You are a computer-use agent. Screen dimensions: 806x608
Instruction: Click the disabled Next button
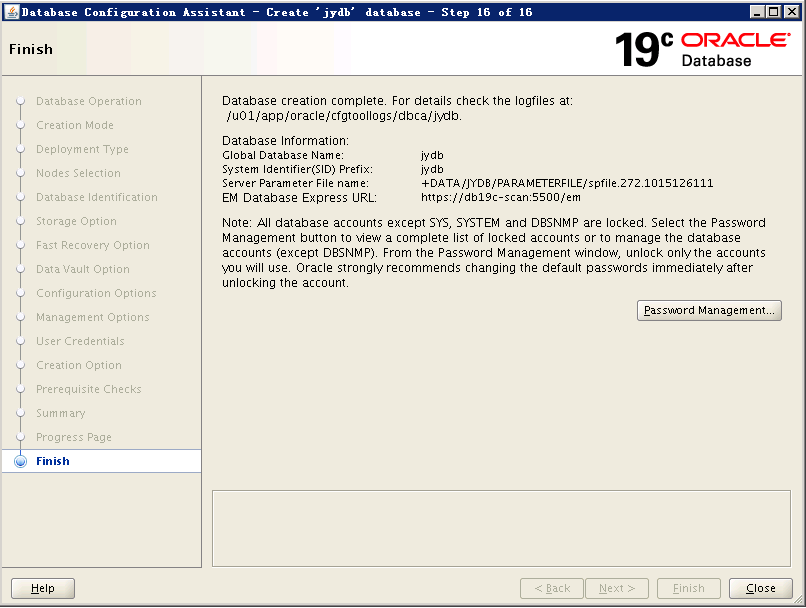pos(617,588)
